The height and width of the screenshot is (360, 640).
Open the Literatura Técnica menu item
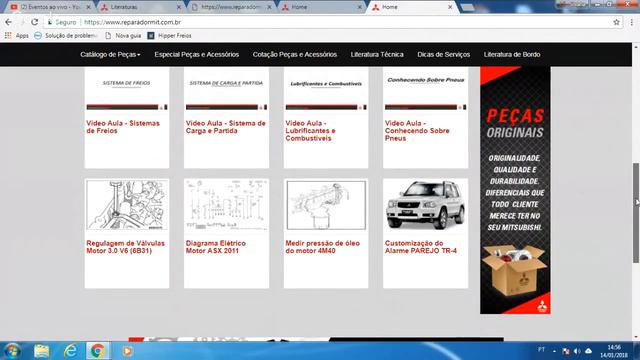click(x=377, y=54)
